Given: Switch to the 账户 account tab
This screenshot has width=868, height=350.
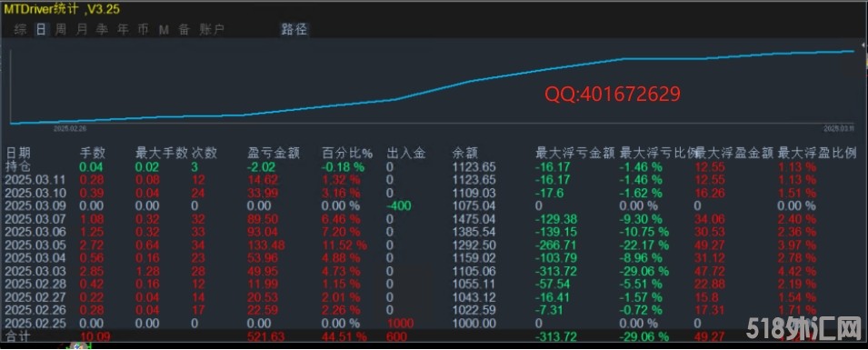Looking at the screenshot, I should tap(212, 30).
